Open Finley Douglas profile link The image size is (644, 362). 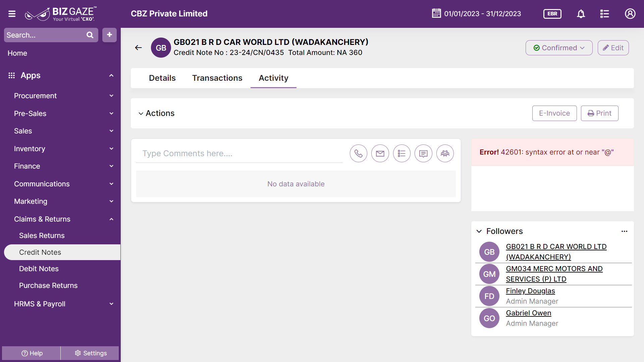point(530,291)
